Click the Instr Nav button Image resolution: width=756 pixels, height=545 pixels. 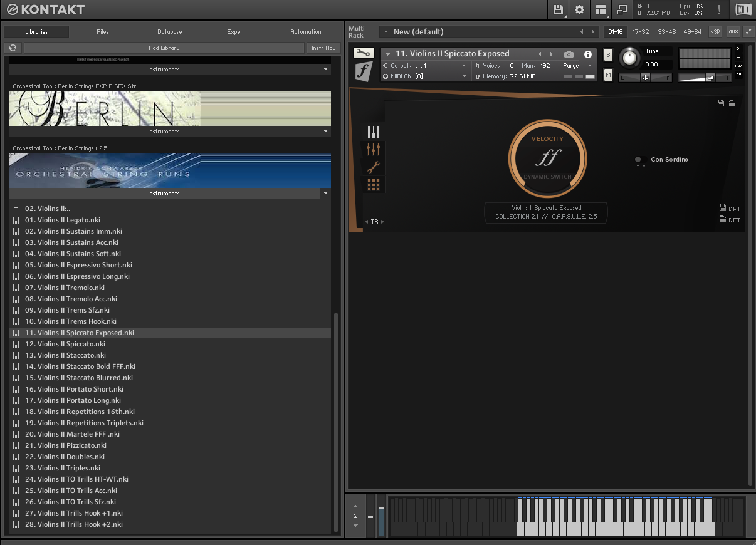[x=323, y=48]
